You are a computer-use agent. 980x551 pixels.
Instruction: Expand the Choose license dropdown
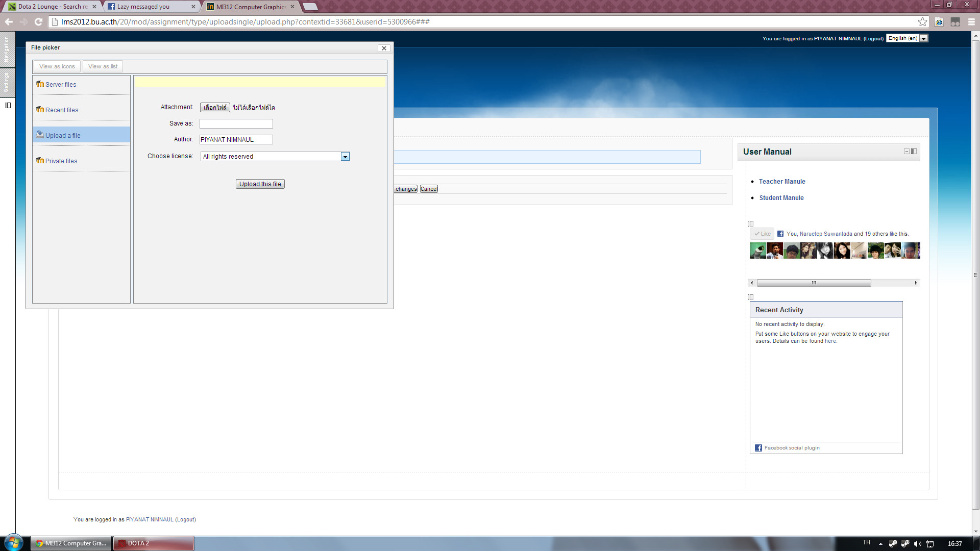pyautogui.click(x=345, y=157)
